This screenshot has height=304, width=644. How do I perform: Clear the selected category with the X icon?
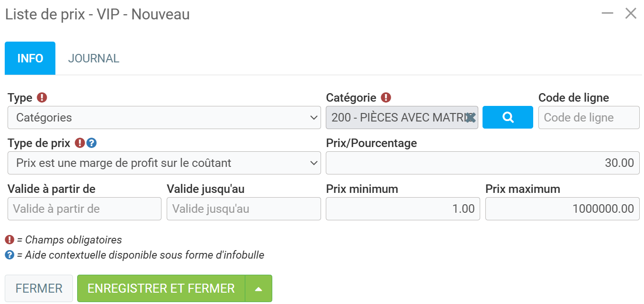470,117
